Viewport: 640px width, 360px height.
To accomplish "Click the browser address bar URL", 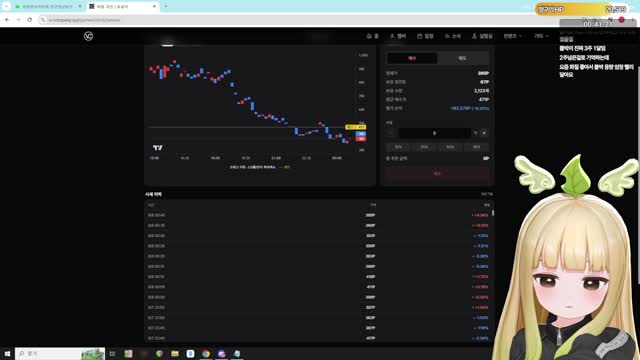I will coord(84,20).
